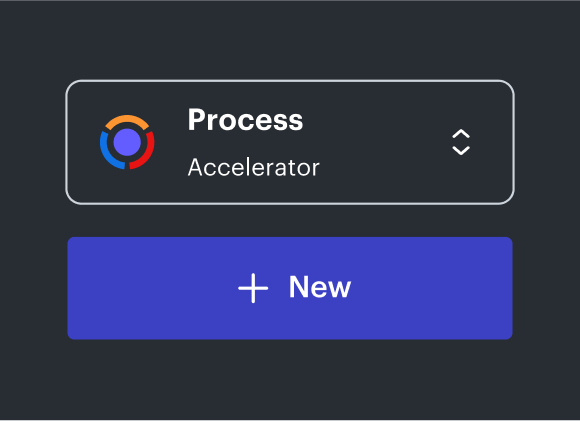Click the up-down chevron selector icon
The width and height of the screenshot is (580, 421).
pos(461,142)
